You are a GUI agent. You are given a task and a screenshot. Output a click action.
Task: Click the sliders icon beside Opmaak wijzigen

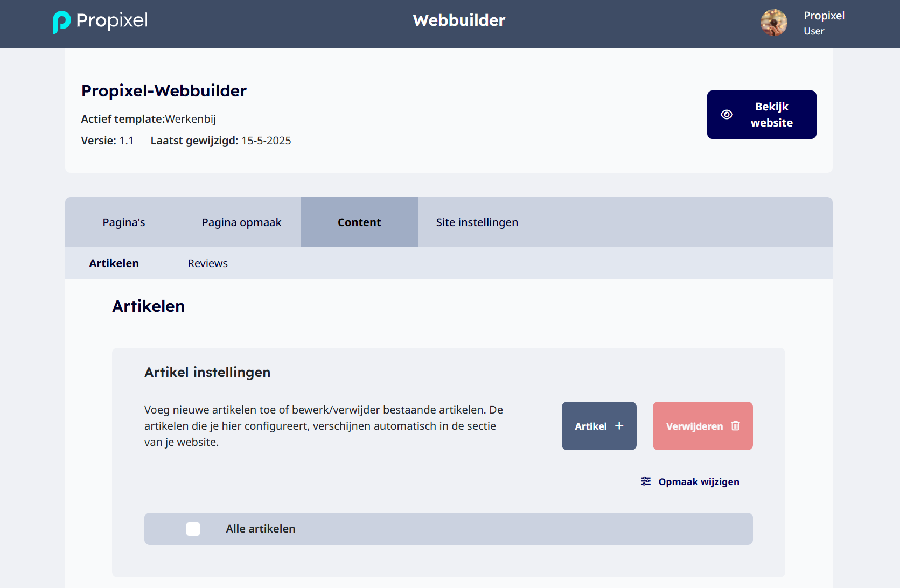(x=646, y=481)
